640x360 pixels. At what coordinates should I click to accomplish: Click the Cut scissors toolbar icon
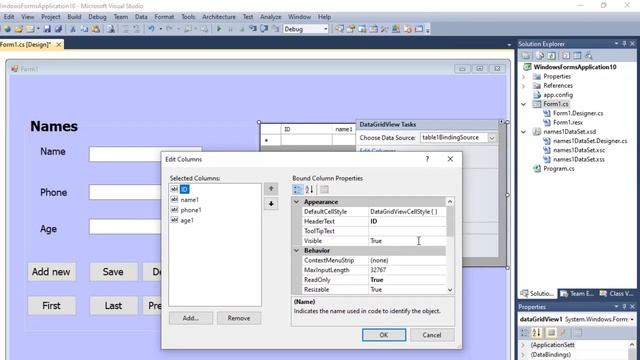click(73, 29)
